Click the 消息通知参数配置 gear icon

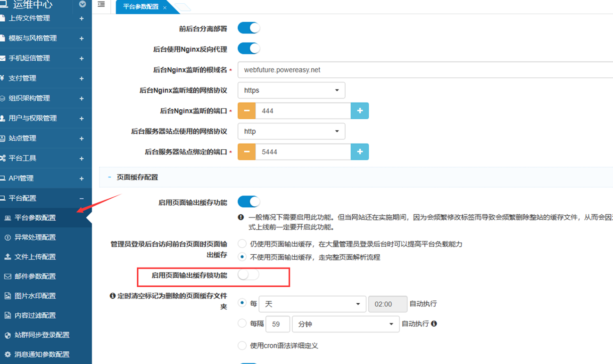(8, 355)
